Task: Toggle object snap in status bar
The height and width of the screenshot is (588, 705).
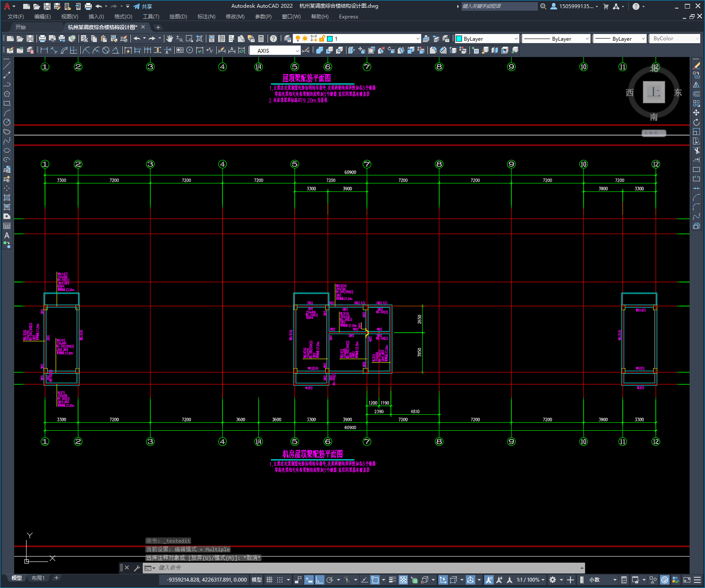Action: click(x=375, y=580)
